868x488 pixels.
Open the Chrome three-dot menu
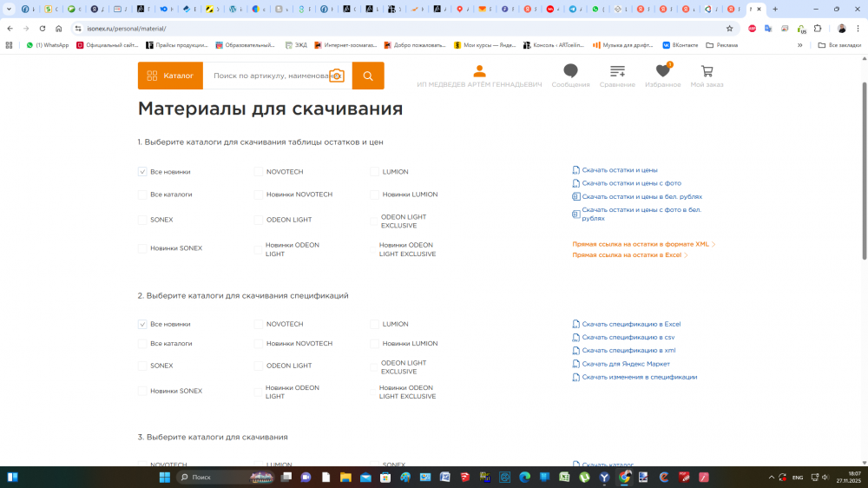(858, 29)
